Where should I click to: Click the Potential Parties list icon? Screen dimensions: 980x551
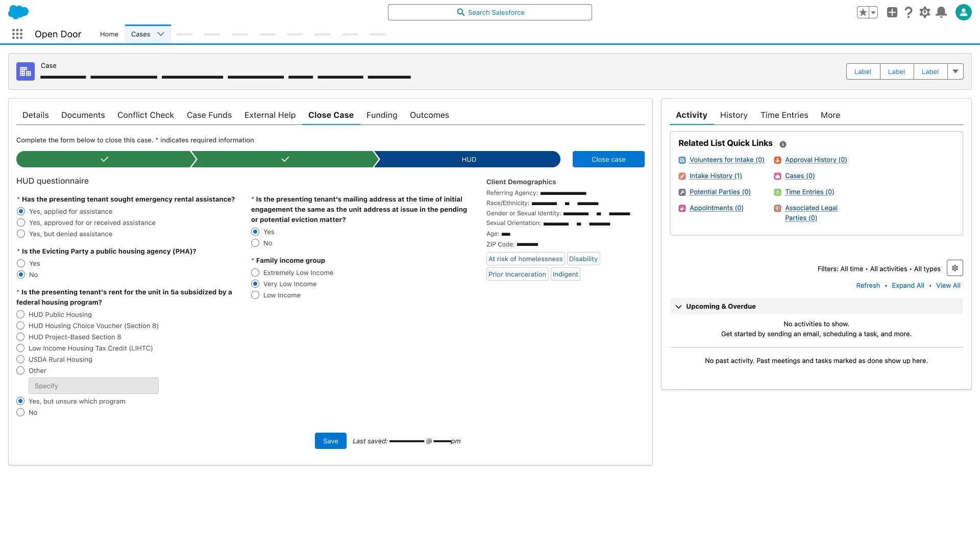(682, 192)
